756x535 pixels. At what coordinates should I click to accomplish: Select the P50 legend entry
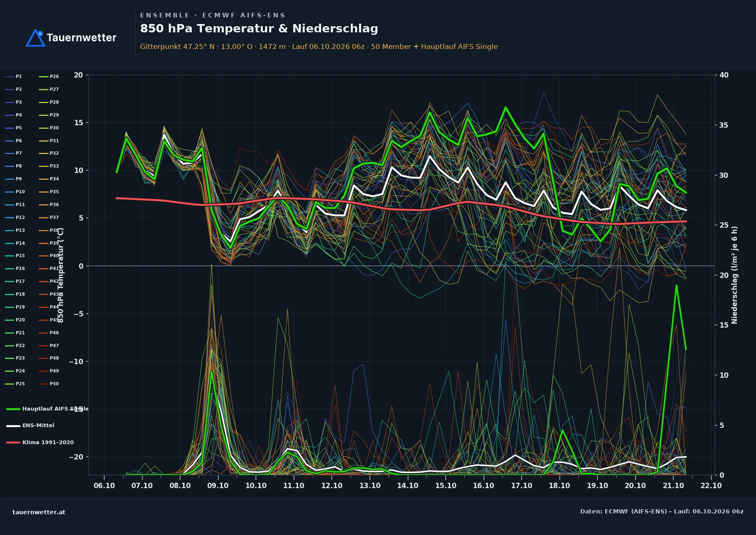[x=49, y=384]
